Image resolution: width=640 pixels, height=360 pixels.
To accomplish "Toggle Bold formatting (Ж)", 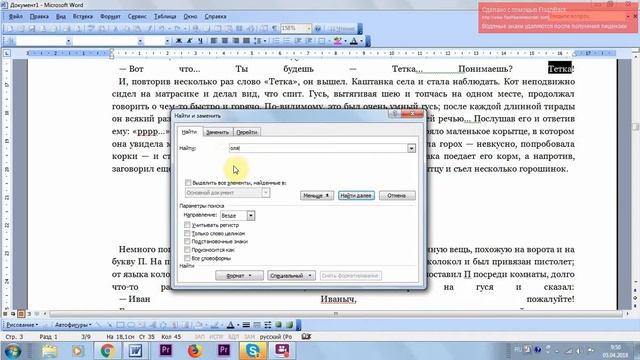I will [x=179, y=41].
